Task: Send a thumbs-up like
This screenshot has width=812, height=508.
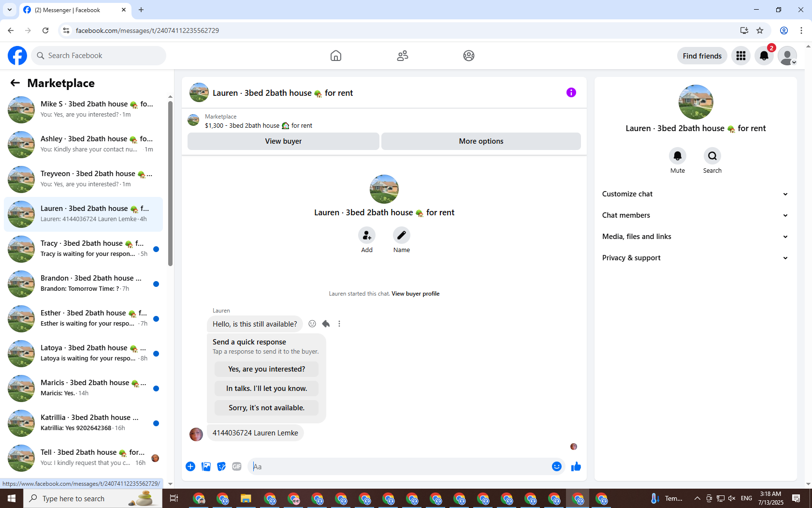Action: pyautogui.click(x=576, y=466)
